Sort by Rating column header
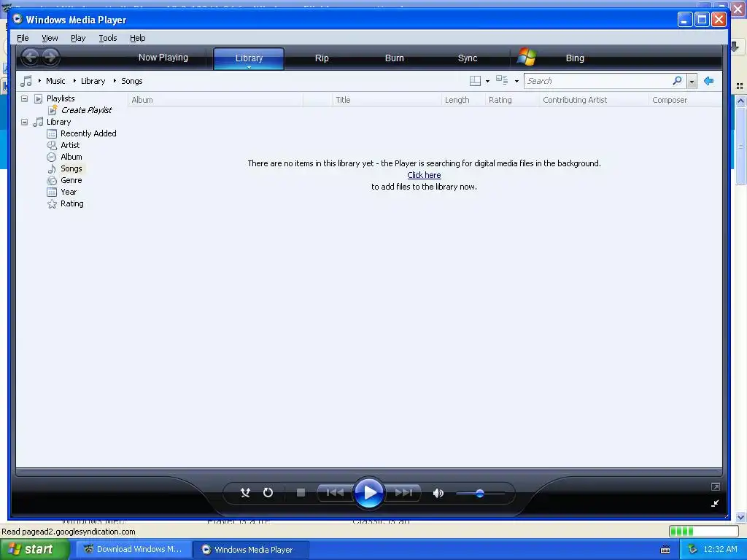Viewport: 747px width, 560px height. (x=512, y=100)
